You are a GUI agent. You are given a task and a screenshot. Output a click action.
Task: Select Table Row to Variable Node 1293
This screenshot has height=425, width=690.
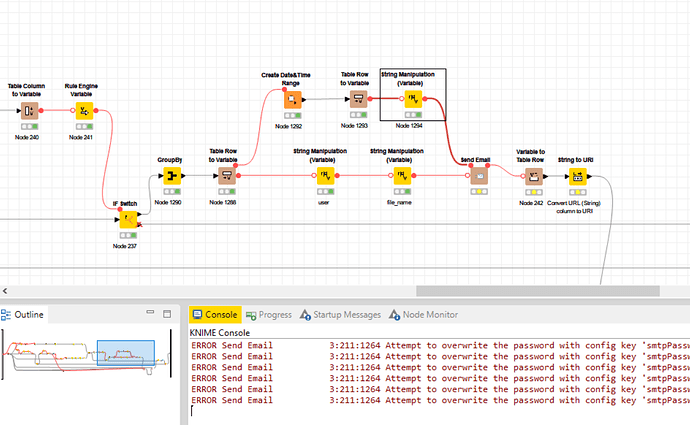coord(358,99)
